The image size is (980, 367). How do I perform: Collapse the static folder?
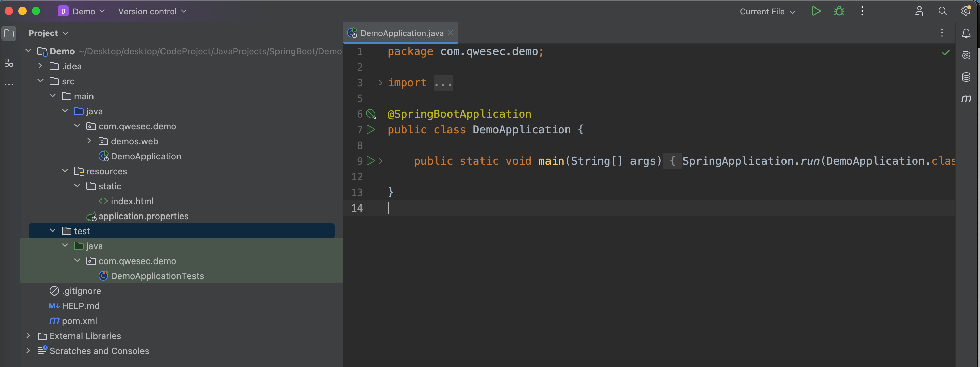click(77, 186)
